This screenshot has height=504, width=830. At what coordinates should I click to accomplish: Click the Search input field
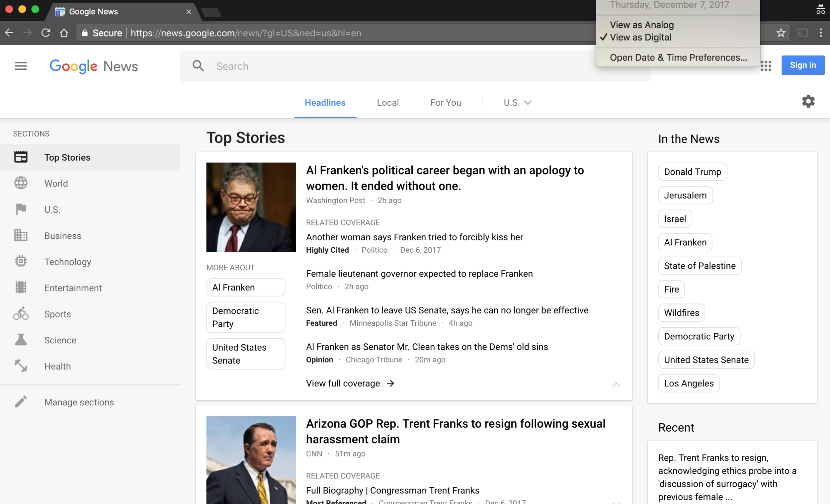[415, 66]
